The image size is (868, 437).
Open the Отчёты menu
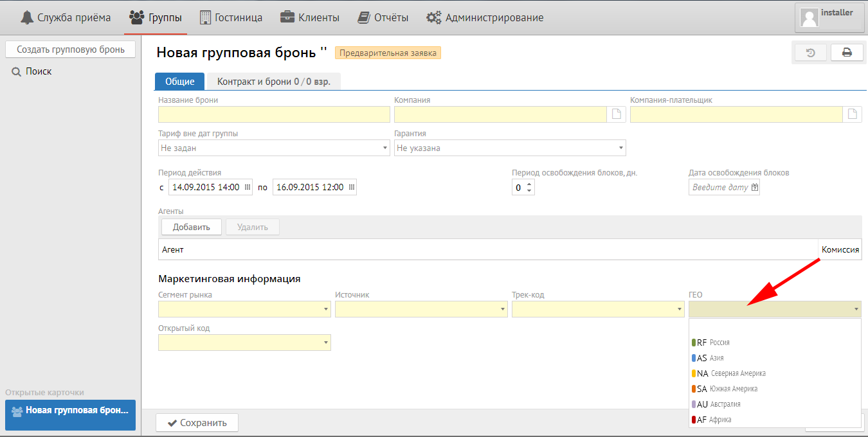(x=383, y=17)
